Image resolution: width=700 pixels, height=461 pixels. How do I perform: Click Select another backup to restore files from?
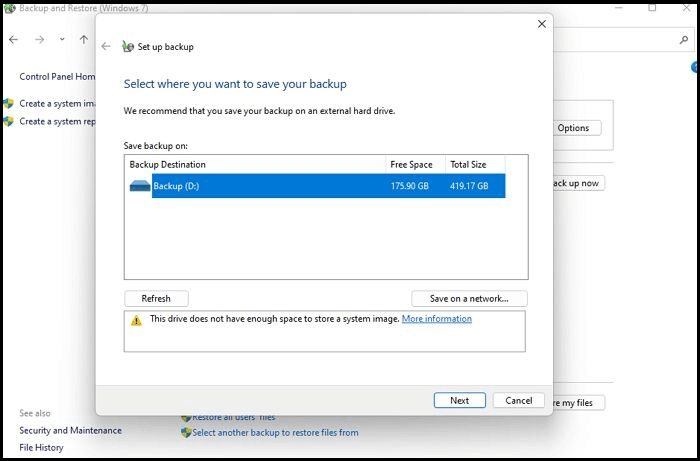pyautogui.click(x=275, y=433)
